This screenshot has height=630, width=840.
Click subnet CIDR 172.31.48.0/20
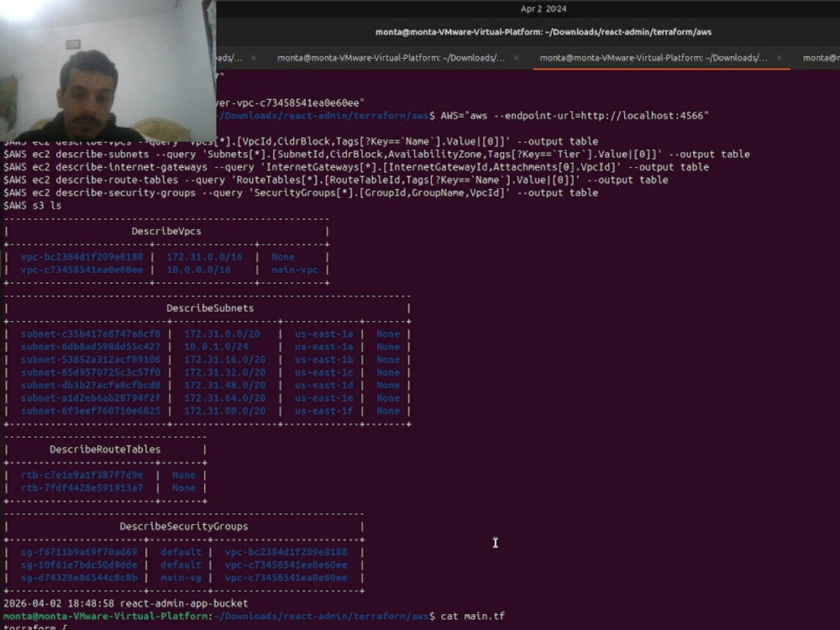coord(225,386)
